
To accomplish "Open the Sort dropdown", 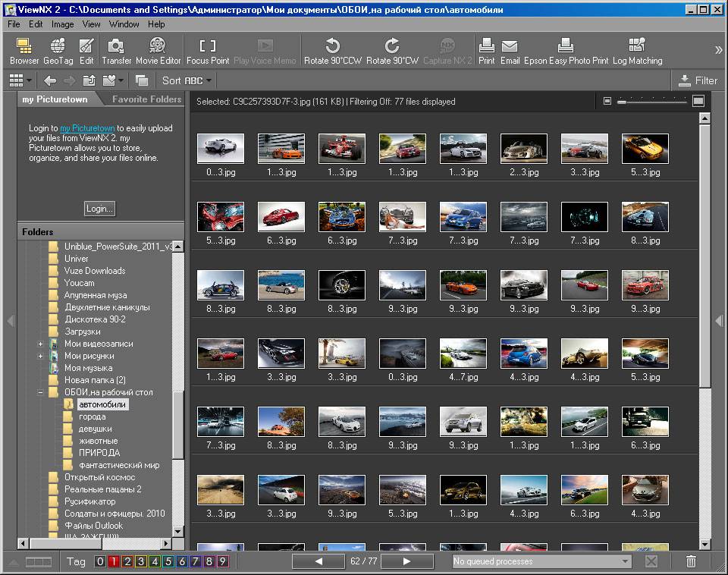I will coord(187,80).
